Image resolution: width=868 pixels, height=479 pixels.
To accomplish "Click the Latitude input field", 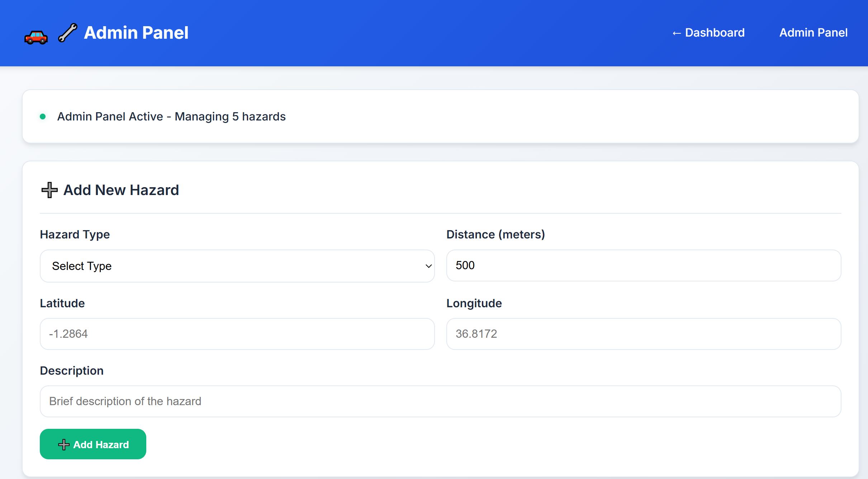I will (237, 334).
